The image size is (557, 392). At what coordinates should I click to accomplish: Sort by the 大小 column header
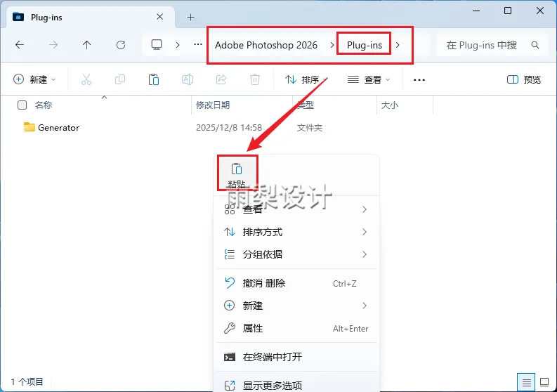pyautogui.click(x=390, y=105)
